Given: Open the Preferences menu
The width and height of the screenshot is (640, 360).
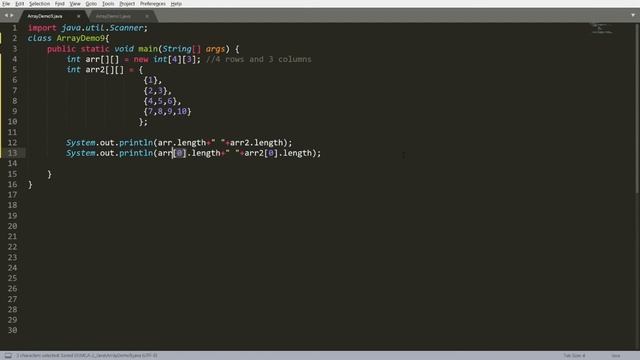Looking at the screenshot, I should tap(153, 4).
